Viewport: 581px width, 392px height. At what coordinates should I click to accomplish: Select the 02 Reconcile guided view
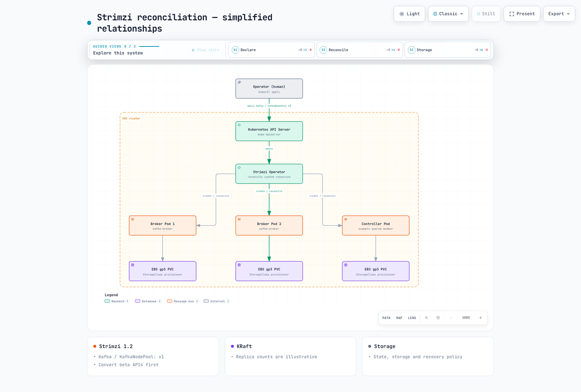(360, 50)
